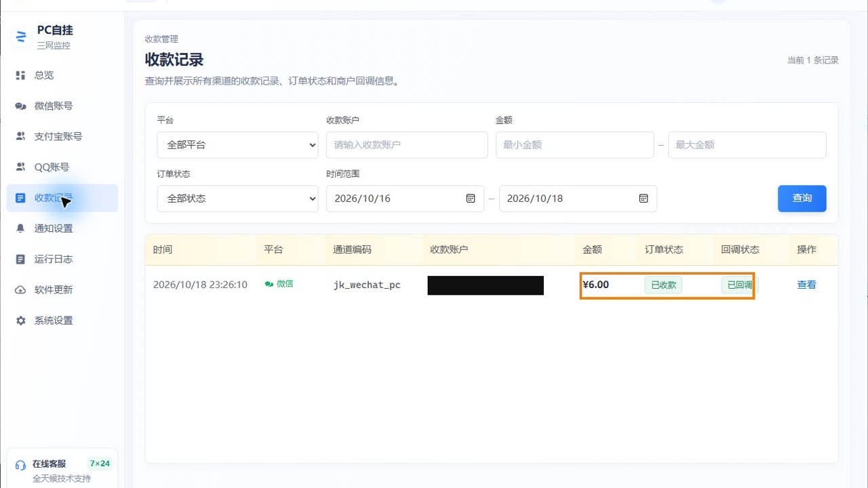Click the end date 2026/10/18 field
Viewport: 868px width, 488px height.
[578, 199]
